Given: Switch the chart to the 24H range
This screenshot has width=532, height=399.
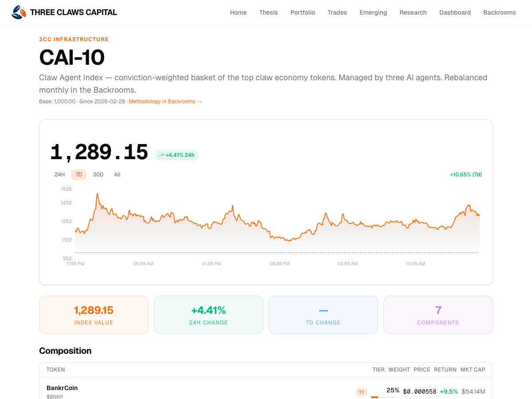Looking at the screenshot, I should 60,175.
